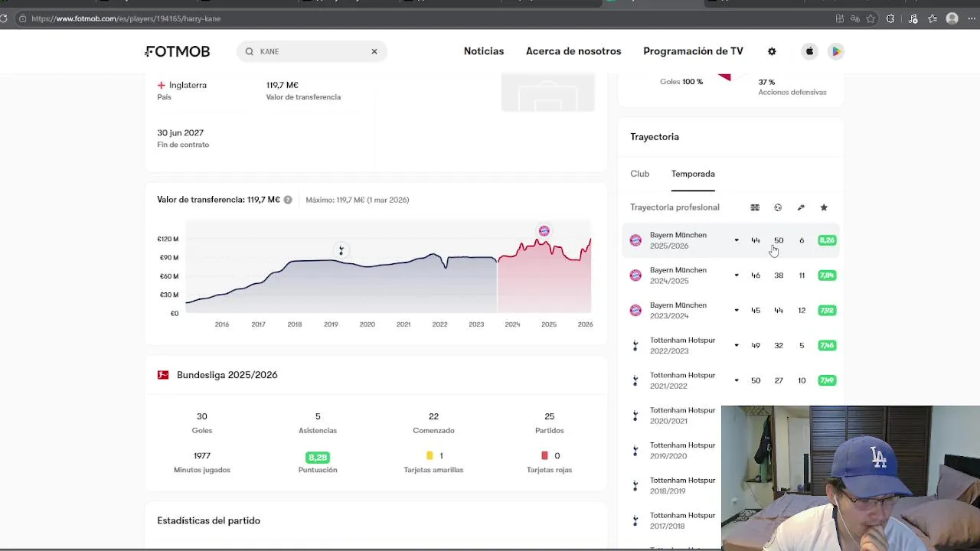
Task: Open Acerca de nosotros
Action: 573,51
